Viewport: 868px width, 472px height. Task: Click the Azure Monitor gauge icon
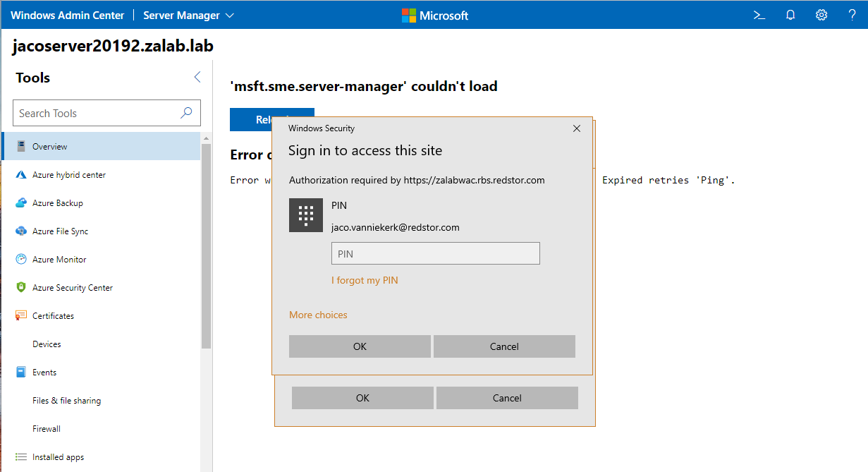click(x=20, y=260)
